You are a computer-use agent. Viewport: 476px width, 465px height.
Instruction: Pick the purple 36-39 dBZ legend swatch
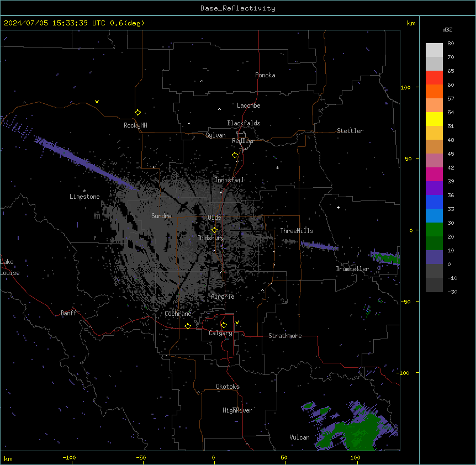pos(434,188)
